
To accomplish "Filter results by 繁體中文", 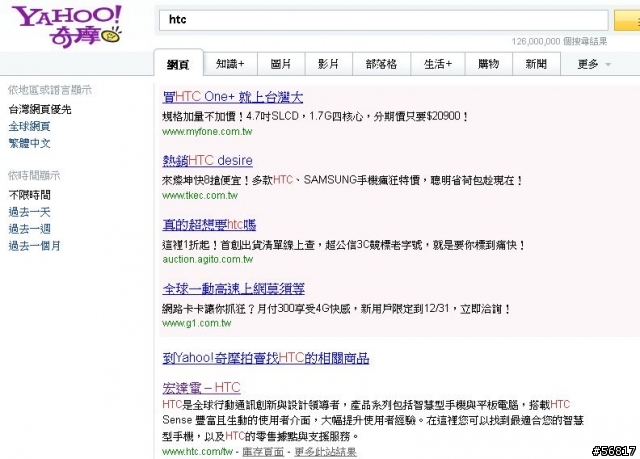I will point(29,144).
